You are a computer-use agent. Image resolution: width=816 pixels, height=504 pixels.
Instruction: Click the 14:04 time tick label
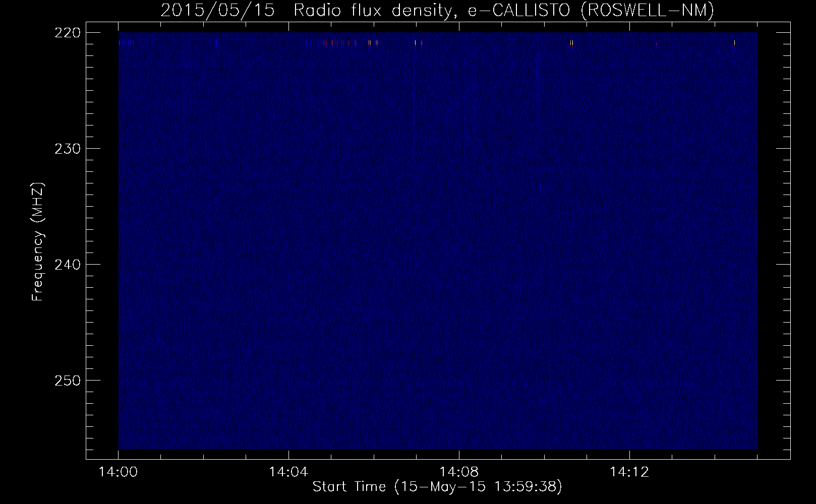[x=288, y=472]
